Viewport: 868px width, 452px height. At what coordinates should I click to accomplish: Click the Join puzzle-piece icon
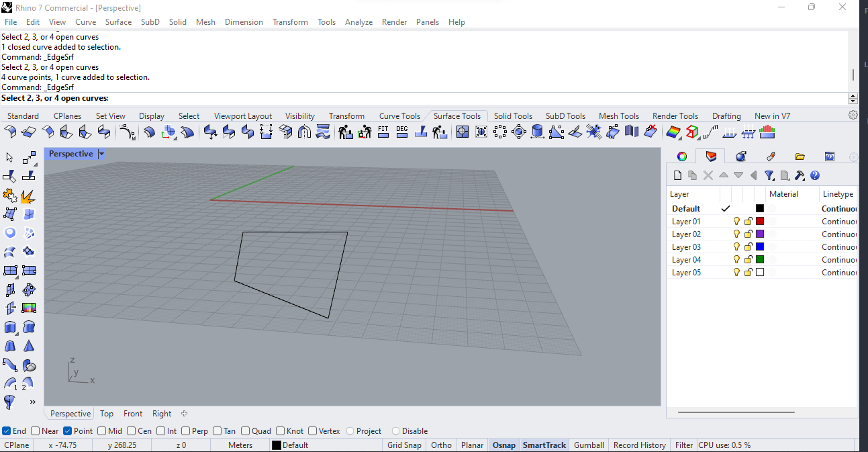(x=10, y=195)
